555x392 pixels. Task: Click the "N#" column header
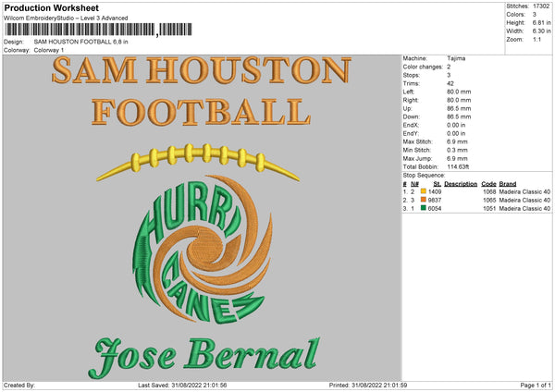(x=414, y=184)
